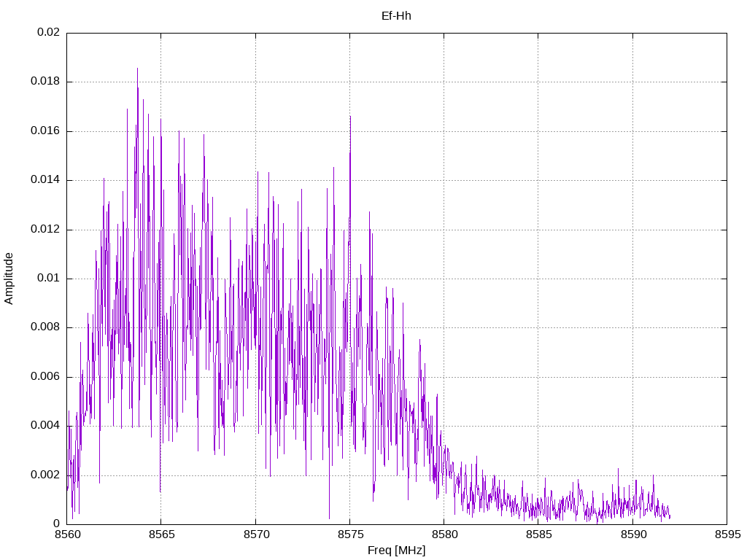Image resolution: width=747 pixels, height=560 pixels.
Task: Click the highest spectrum peak near 8564 MHz
Action: click(x=138, y=69)
